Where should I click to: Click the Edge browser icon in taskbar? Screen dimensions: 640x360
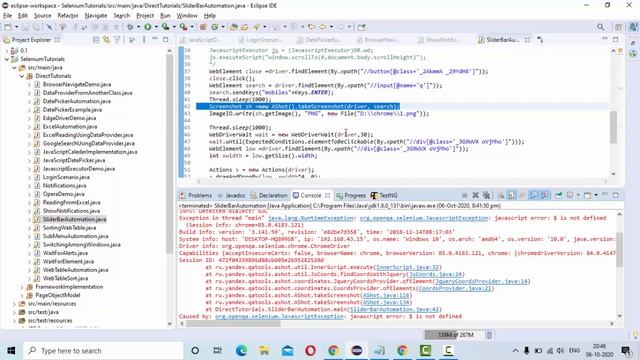(x=241, y=351)
